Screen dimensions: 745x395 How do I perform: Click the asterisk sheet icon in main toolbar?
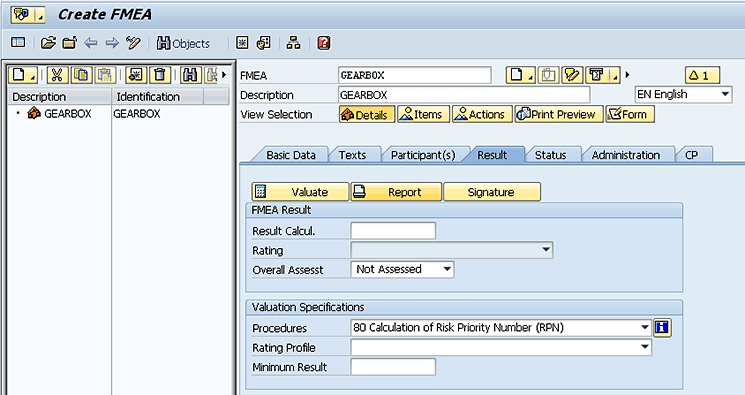click(242, 43)
